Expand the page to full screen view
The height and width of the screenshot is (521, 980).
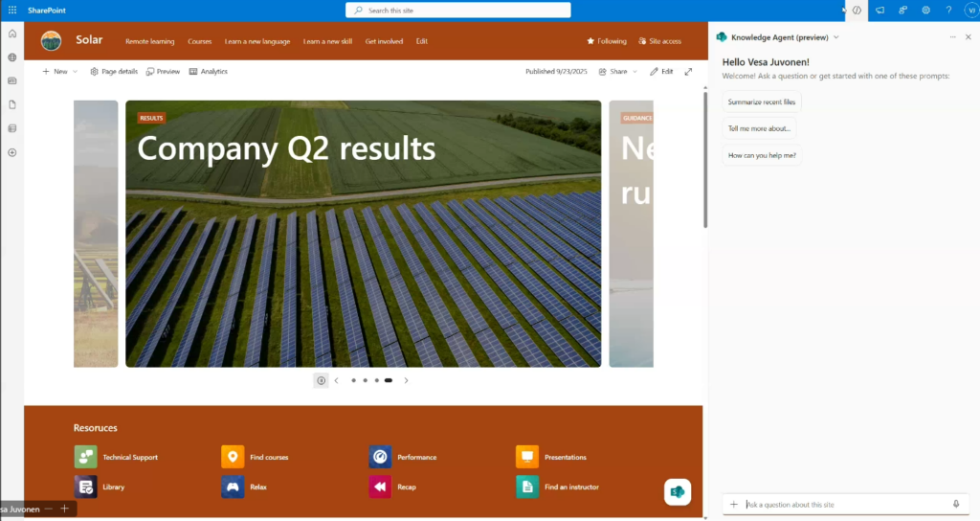coord(688,72)
